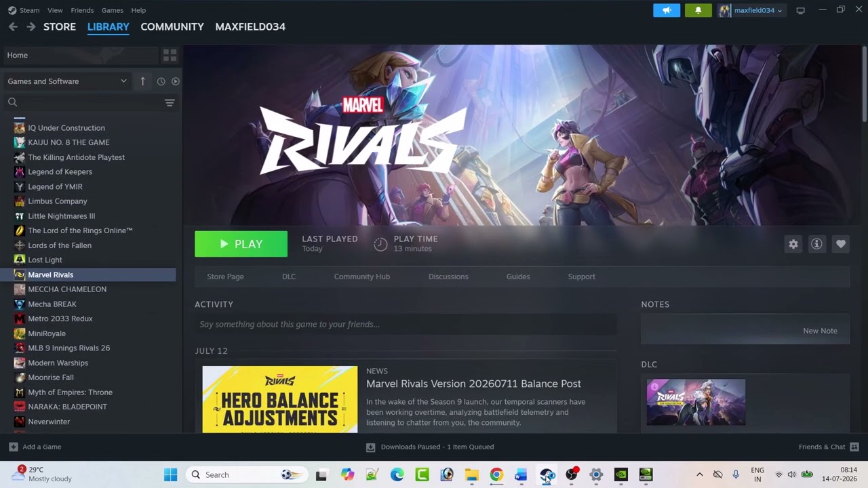The image size is (868, 488).
Task: Open the Steam announcements megaphone button
Action: 667,10
